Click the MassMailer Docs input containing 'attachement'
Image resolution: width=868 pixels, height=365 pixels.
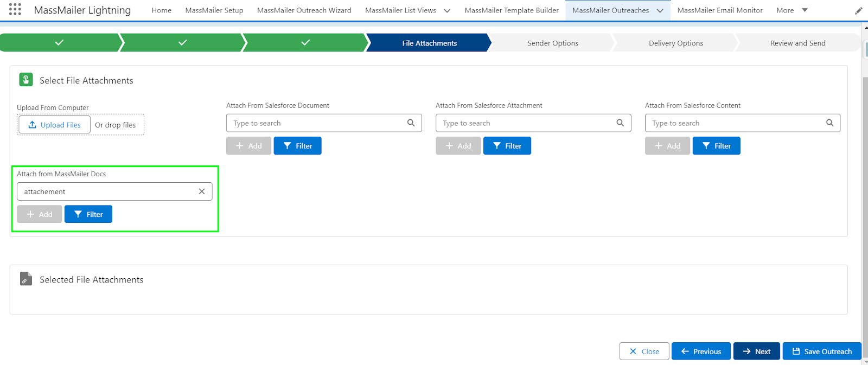pos(114,191)
